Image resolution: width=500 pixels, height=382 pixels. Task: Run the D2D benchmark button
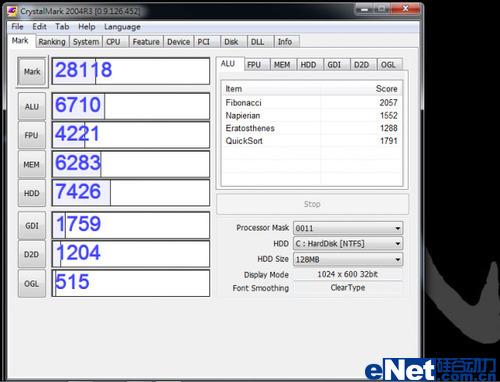32,254
